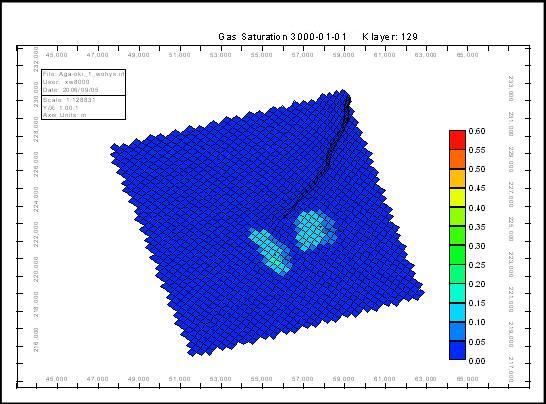This screenshot has height=404, width=546.
Task: Click the red swatch atop the color legend
Action: (x=457, y=139)
